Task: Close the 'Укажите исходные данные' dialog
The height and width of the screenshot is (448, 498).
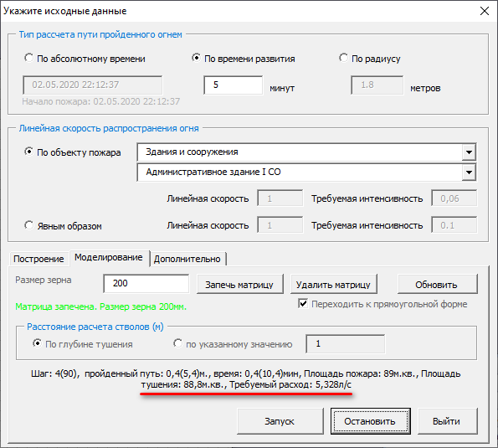Action: tap(484, 11)
